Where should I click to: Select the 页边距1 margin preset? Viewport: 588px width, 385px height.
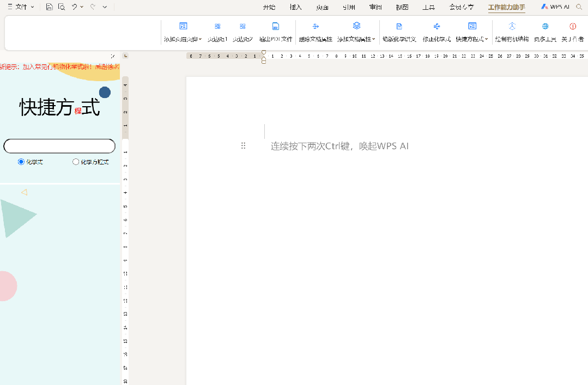pyautogui.click(x=217, y=27)
